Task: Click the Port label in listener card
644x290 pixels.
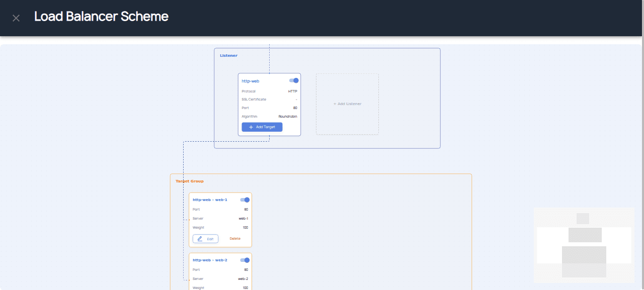Action: coord(245,108)
